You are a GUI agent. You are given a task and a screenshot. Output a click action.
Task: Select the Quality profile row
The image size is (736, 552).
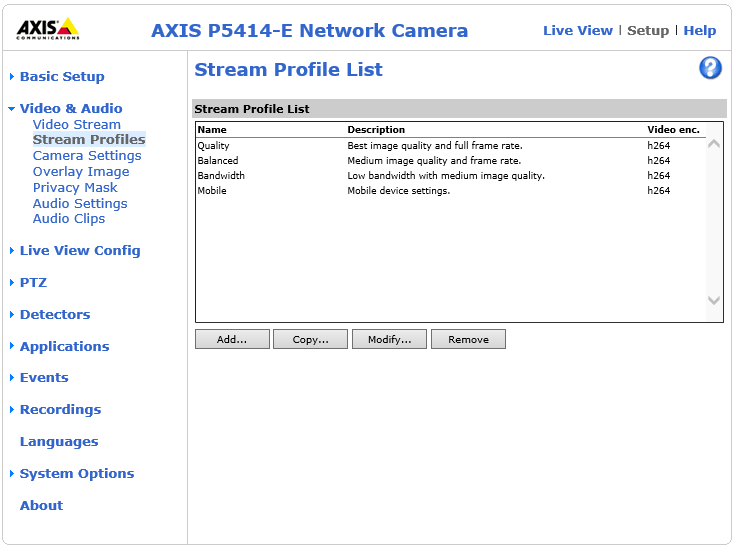pos(451,146)
